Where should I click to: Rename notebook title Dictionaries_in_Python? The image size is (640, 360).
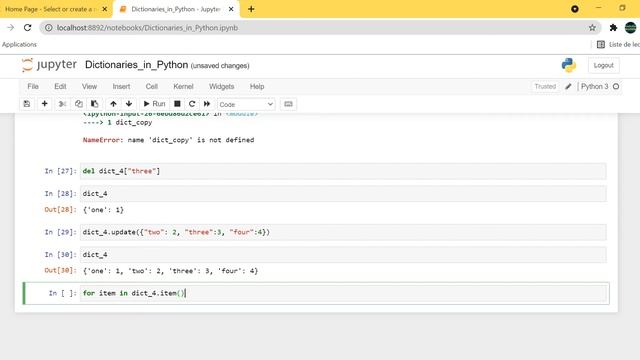pyautogui.click(x=136, y=65)
